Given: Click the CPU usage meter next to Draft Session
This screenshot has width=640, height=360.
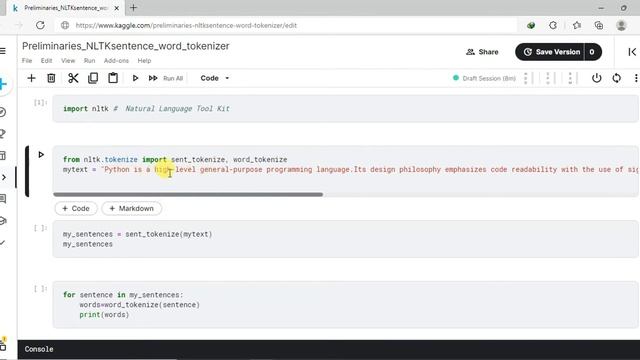Looking at the screenshot, I should (527, 78).
